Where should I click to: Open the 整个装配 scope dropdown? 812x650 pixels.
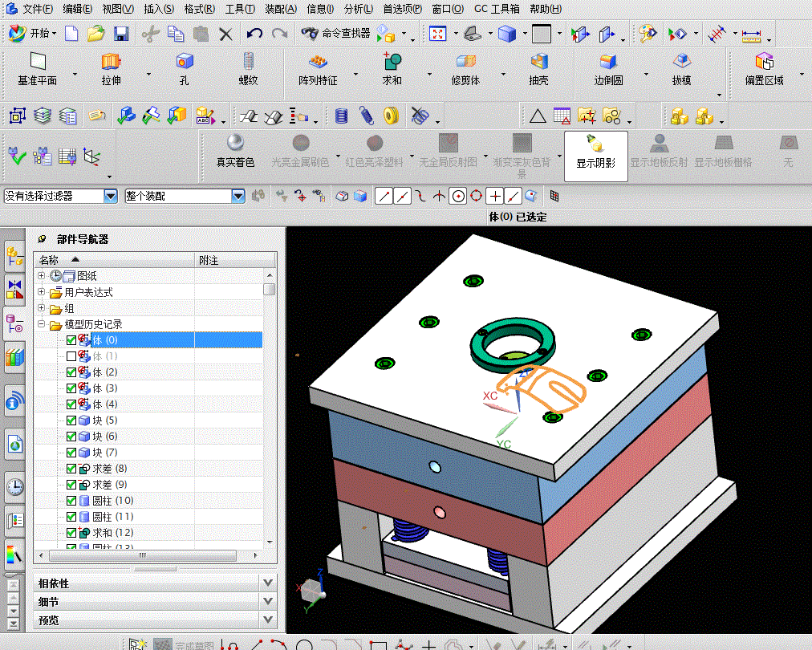[x=238, y=196]
